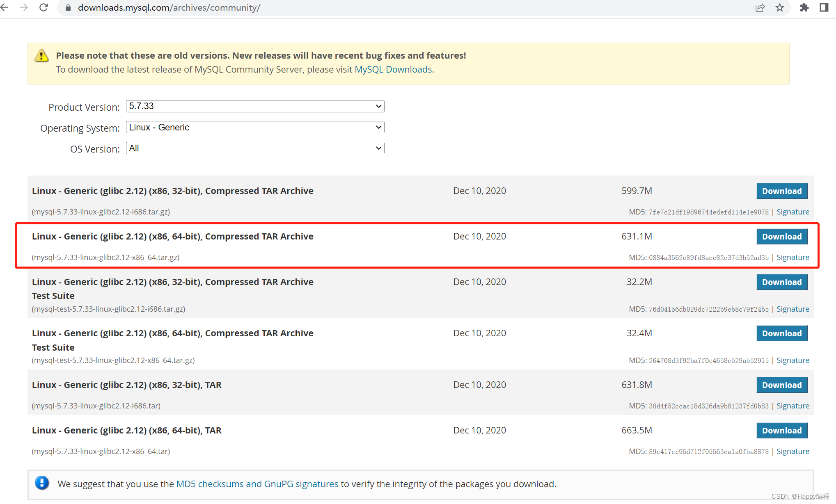This screenshot has height=504, width=836.
Task: Download the 64-bit TAR 663.5M file
Action: click(x=781, y=431)
